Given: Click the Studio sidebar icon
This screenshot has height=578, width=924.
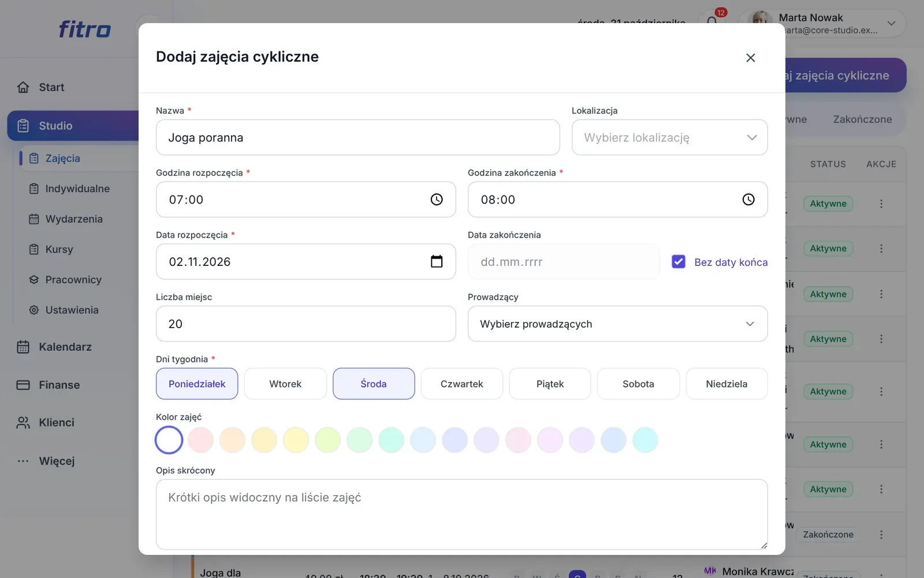Looking at the screenshot, I should [23, 125].
